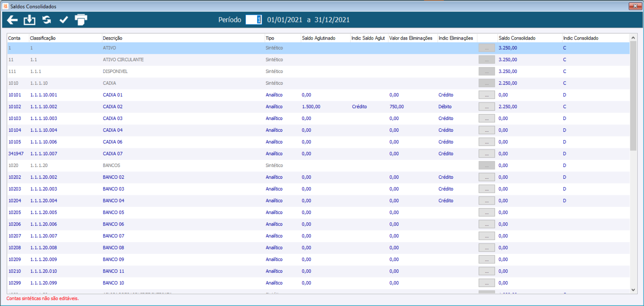Click the CAIXA 03 description cell
The height and width of the screenshot is (306, 644).
click(x=113, y=119)
